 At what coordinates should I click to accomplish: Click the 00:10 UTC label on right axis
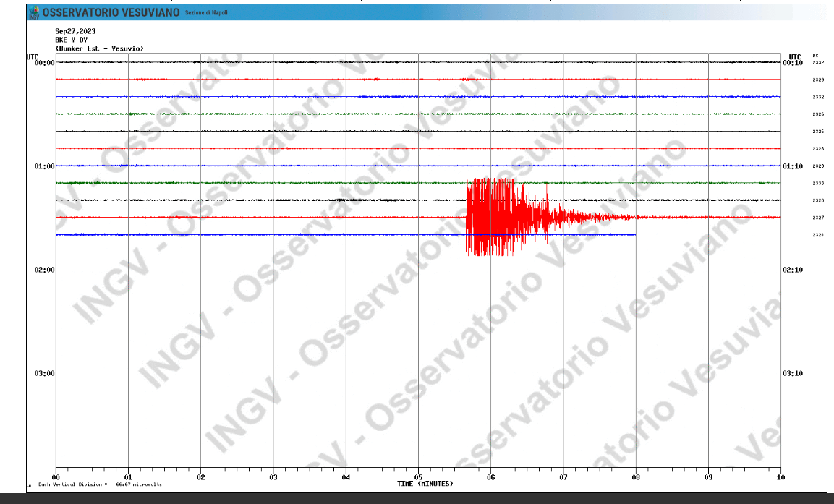793,63
